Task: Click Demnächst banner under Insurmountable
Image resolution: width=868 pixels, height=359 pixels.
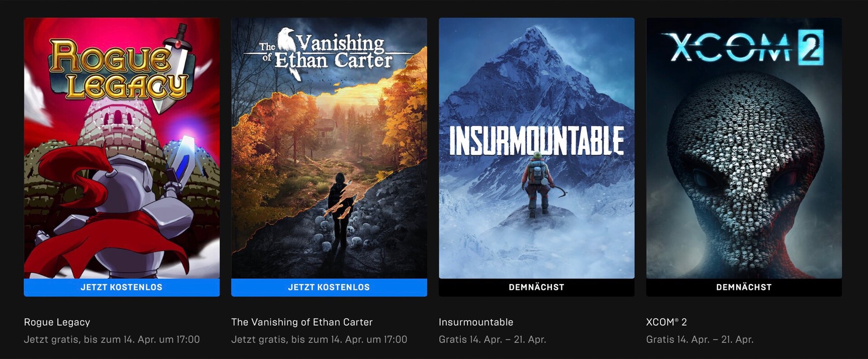Action: (x=537, y=287)
